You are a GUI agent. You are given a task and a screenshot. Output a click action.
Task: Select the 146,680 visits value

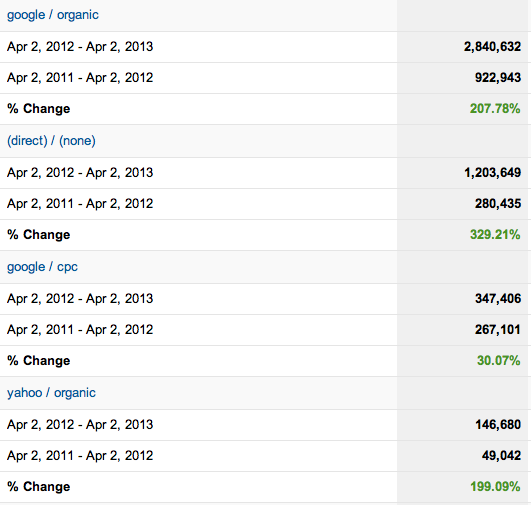point(498,425)
